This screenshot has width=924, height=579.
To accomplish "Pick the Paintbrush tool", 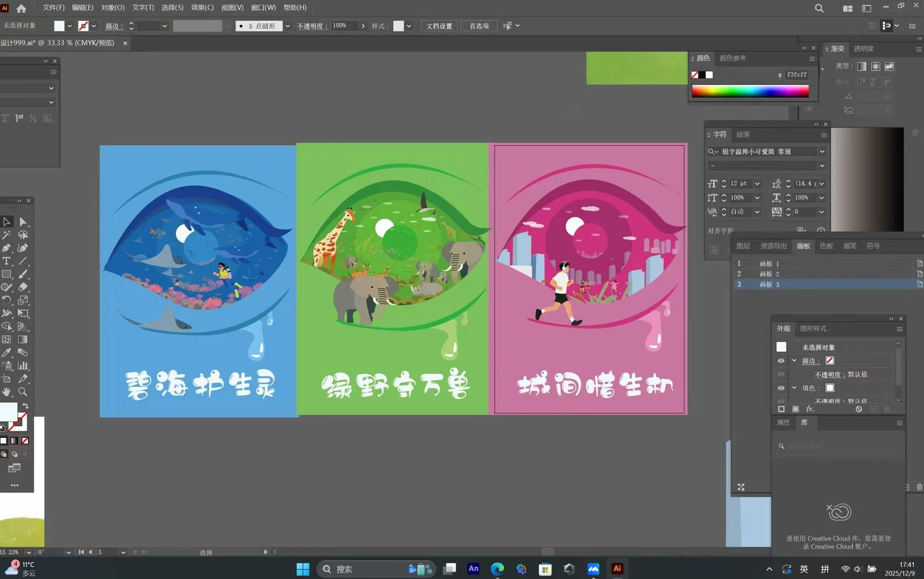I will (x=23, y=274).
